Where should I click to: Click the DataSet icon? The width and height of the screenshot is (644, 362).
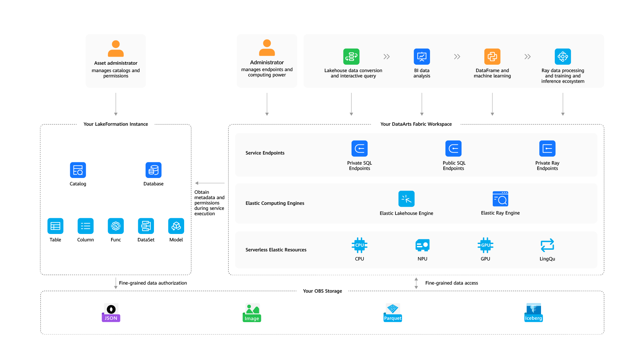[x=146, y=226]
